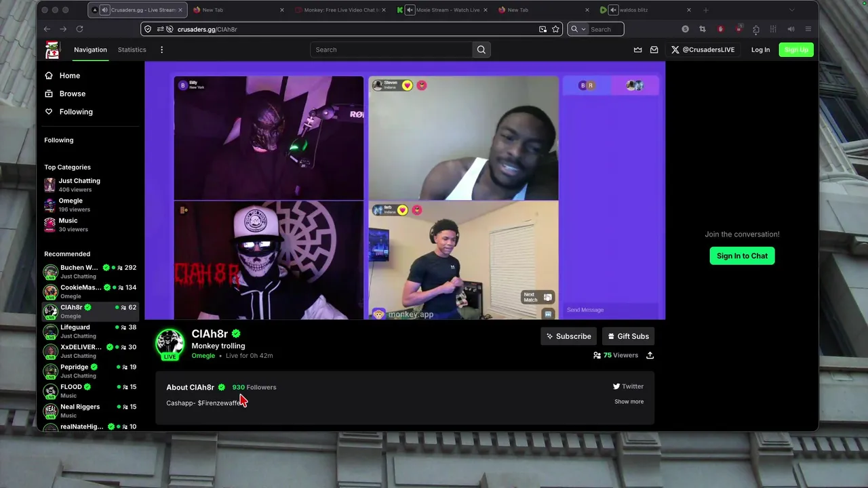
Task: Go back in the browser
Action: (47, 29)
